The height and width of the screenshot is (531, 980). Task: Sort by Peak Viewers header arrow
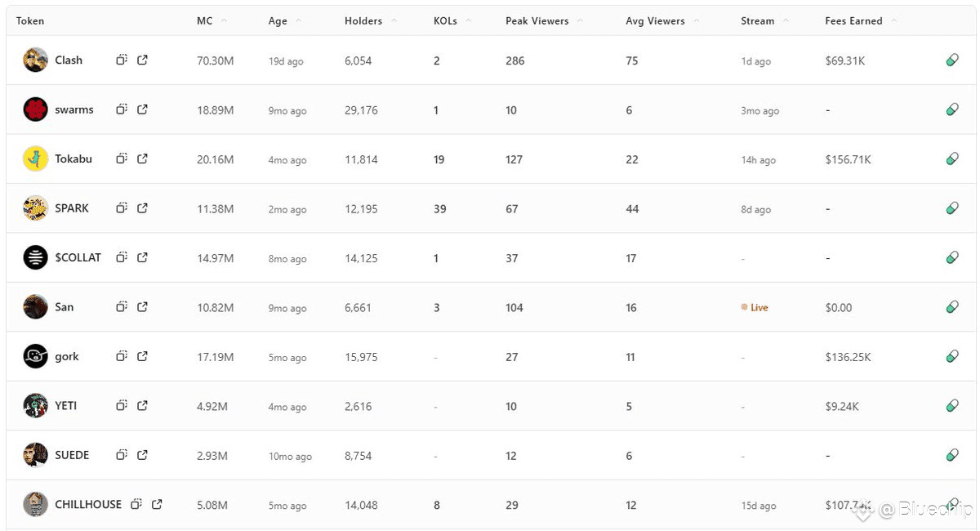coord(580,20)
